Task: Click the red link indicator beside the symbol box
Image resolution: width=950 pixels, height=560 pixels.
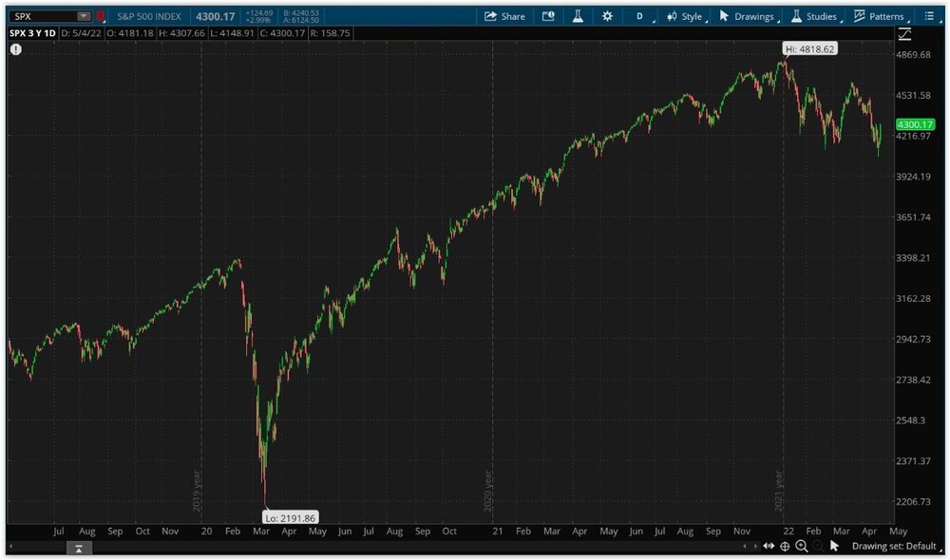Action: pos(101,16)
